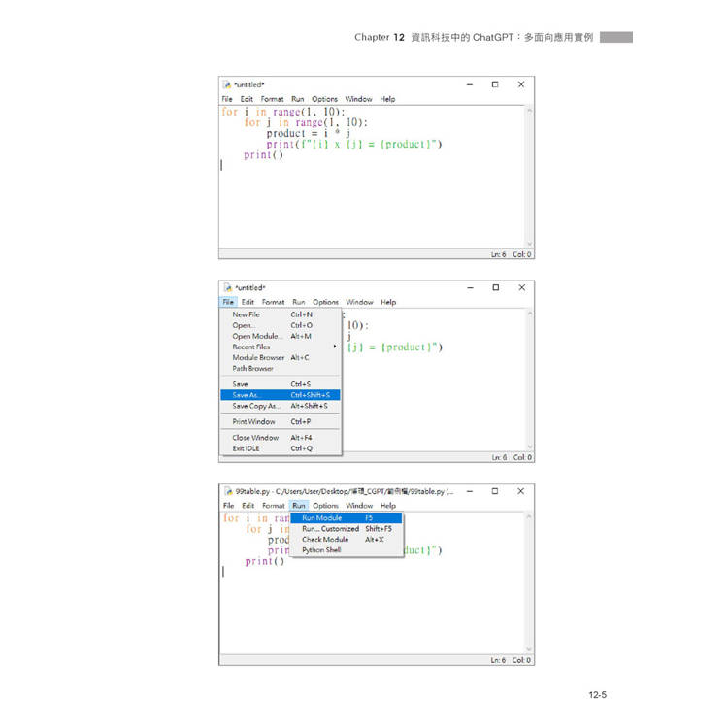Click the opened File menu in middle window
Screen dimensions: 728x728
[228, 302]
